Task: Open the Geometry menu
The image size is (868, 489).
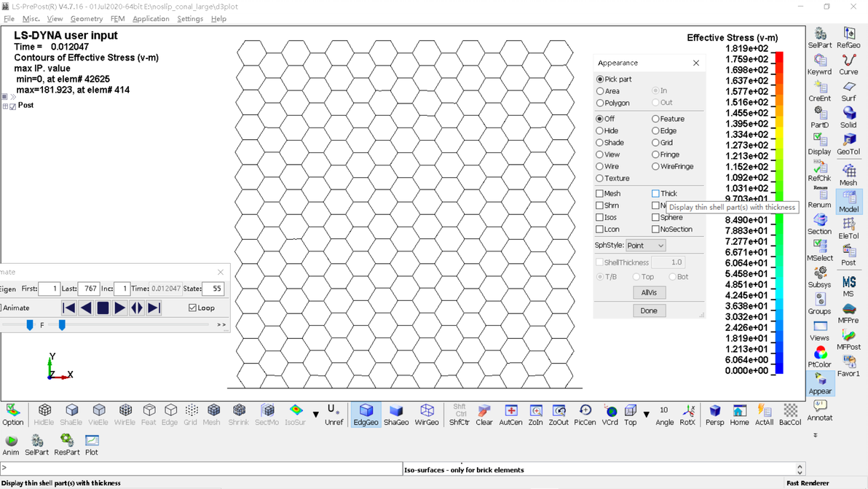Action: pyautogui.click(x=87, y=19)
